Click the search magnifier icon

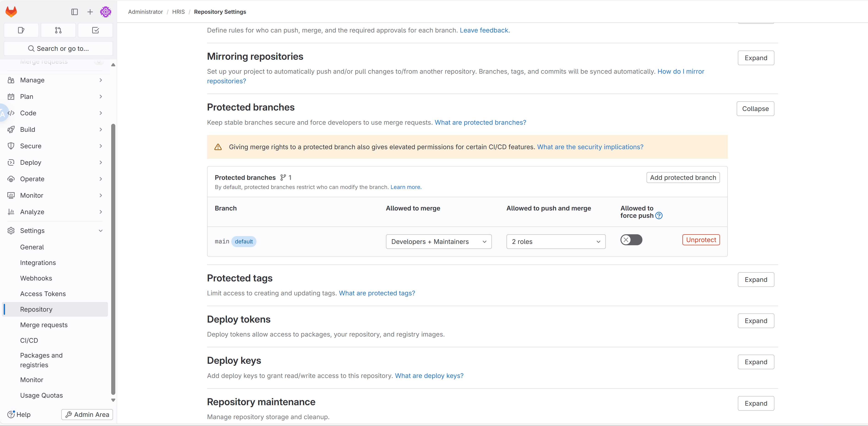(31, 49)
